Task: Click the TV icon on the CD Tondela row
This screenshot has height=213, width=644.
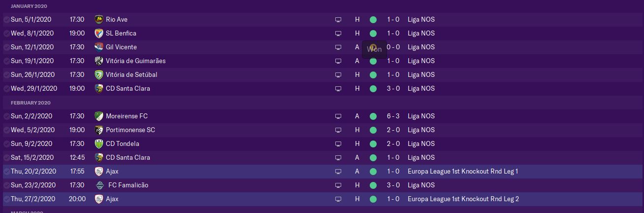Action: click(x=338, y=144)
